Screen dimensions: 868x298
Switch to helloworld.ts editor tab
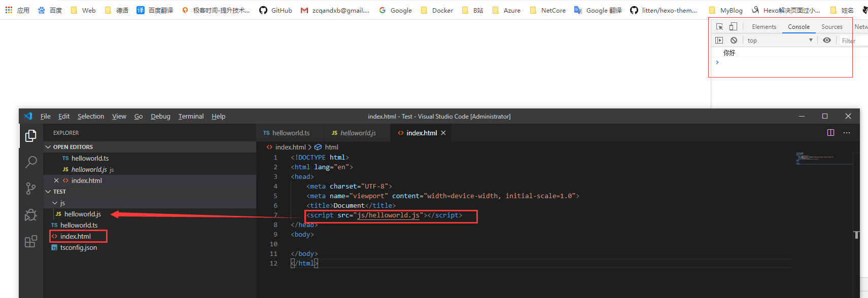point(287,133)
